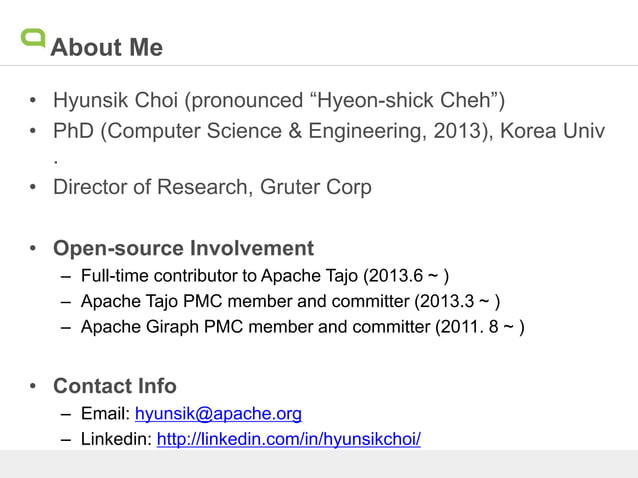This screenshot has width=638, height=478.
Task: Open the LinkedIn profile URL link
Action: tap(288, 439)
